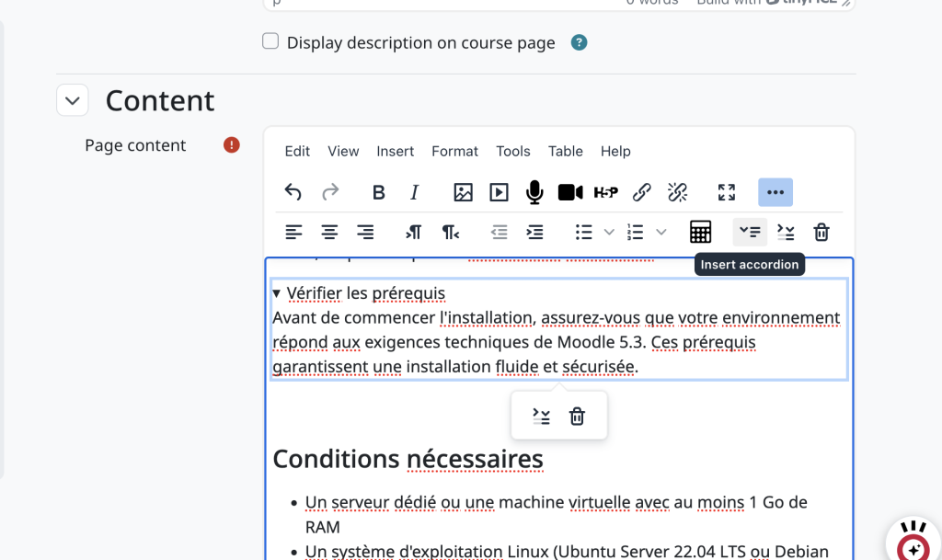942x560 pixels.
Task: Apply bullet list formatting
Action: (583, 232)
